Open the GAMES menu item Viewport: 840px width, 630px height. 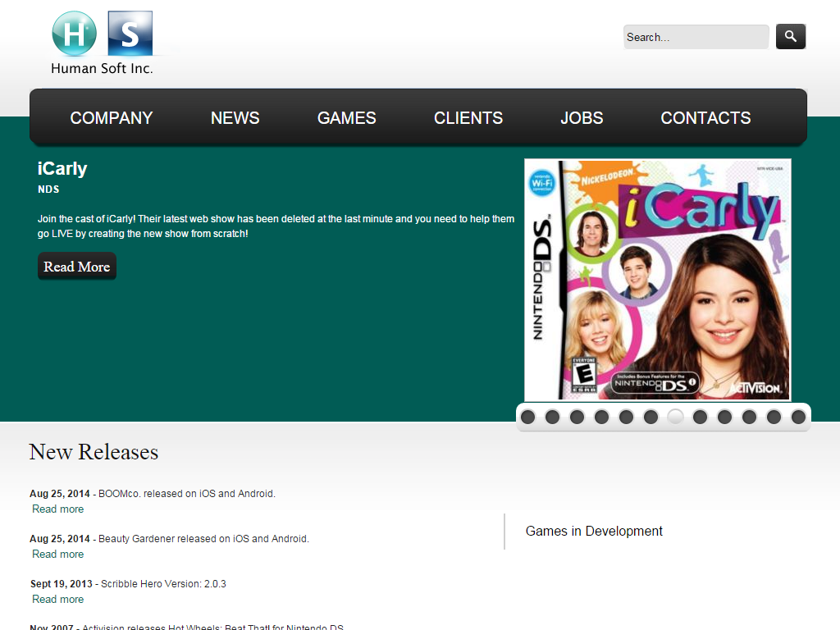click(x=347, y=118)
